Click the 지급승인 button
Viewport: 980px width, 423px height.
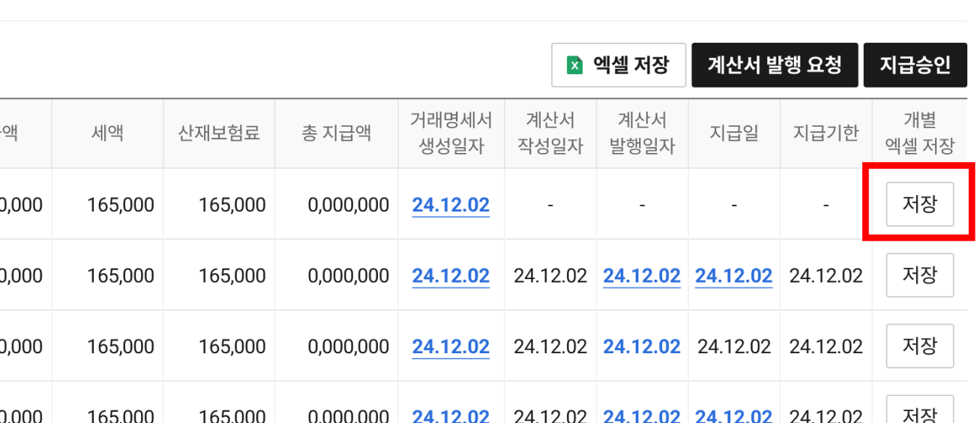click(916, 65)
